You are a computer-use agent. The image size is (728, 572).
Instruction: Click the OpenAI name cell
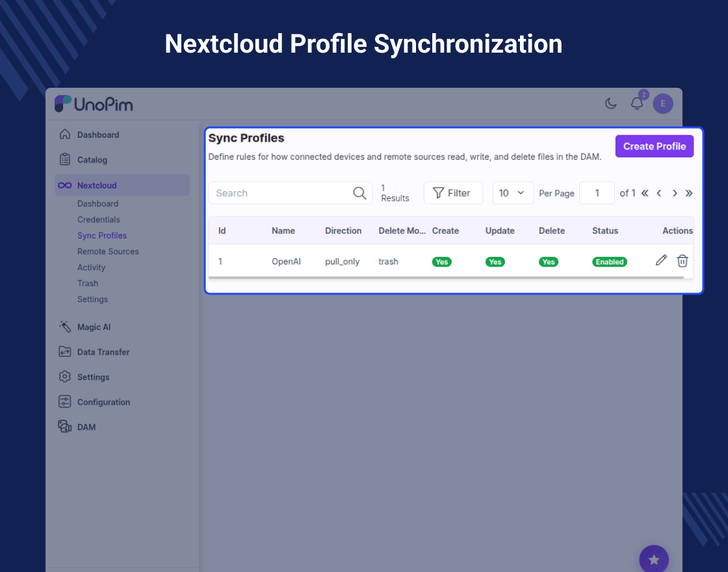point(286,261)
